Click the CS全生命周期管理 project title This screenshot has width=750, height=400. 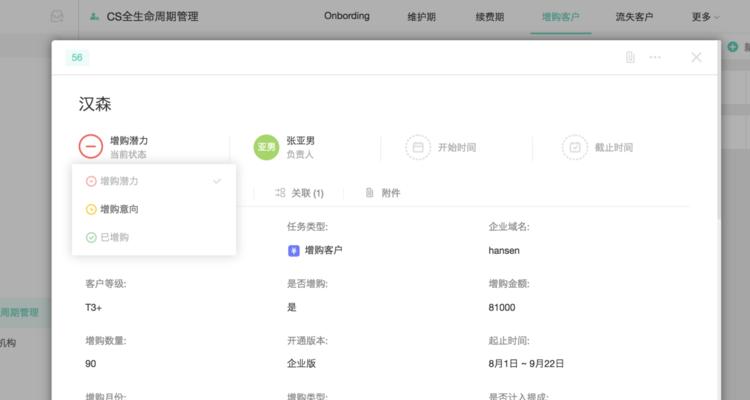pyautogui.click(x=153, y=16)
